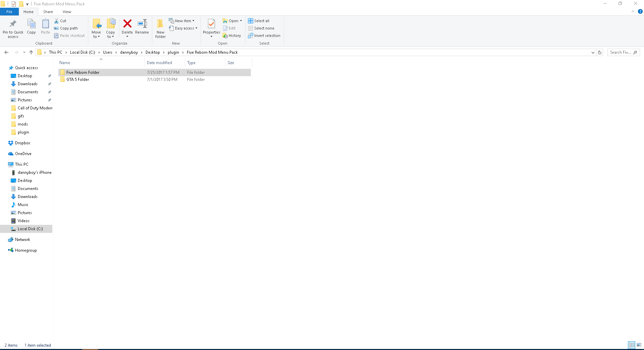Click the Copy icon in Clipboard group

click(x=31, y=27)
